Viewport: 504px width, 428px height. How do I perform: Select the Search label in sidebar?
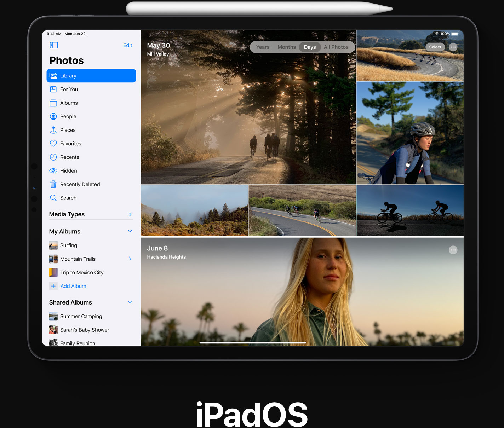pyautogui.click(x=68, y=198)
